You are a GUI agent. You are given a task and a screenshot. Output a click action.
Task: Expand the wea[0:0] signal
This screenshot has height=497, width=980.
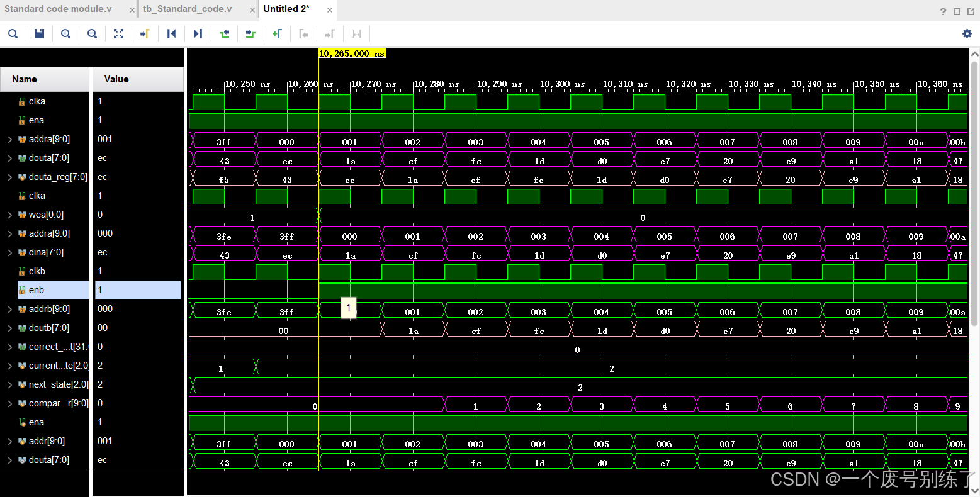pos(9,215)
